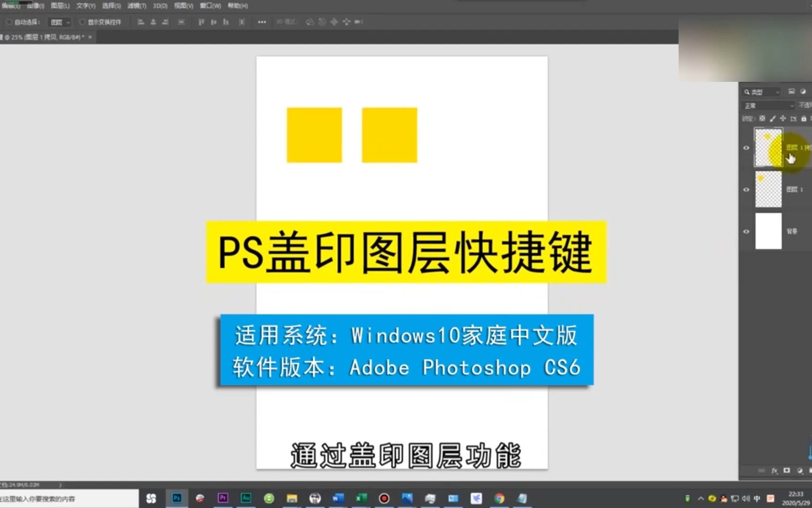Select the 25% 图层 1 拷贝 document tab
Image resolution: width=812 pixels, height=508 pixels.
44,37
